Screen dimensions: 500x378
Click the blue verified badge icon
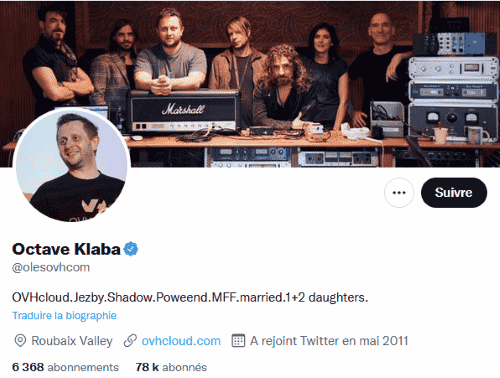tap(131, 249)
